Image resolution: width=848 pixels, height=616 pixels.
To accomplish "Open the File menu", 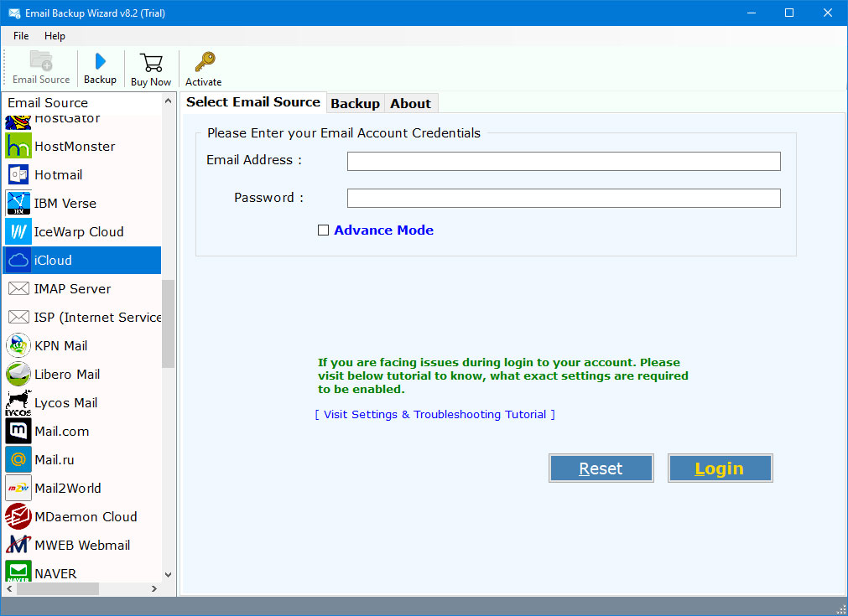I will 21,36.
